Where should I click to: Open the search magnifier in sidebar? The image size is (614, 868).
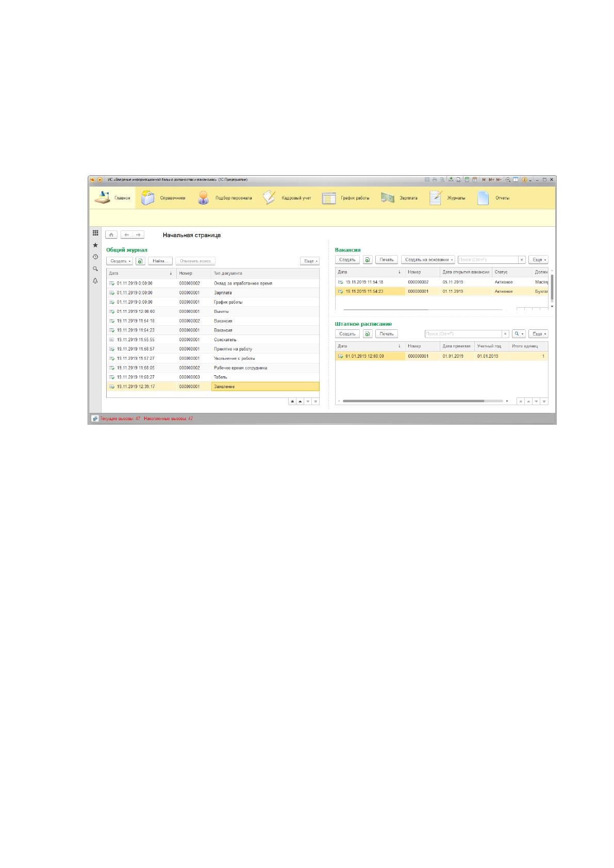click(95, 269)
